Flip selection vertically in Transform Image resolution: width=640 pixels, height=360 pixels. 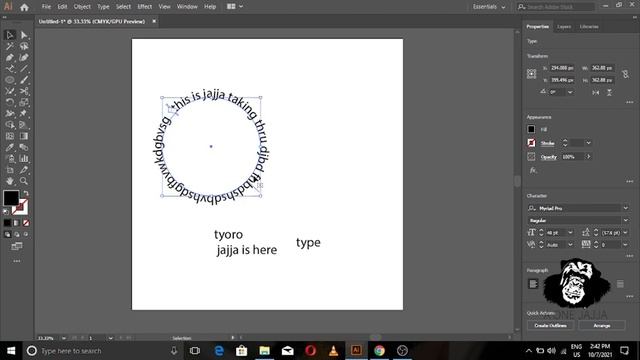point(609,93)
